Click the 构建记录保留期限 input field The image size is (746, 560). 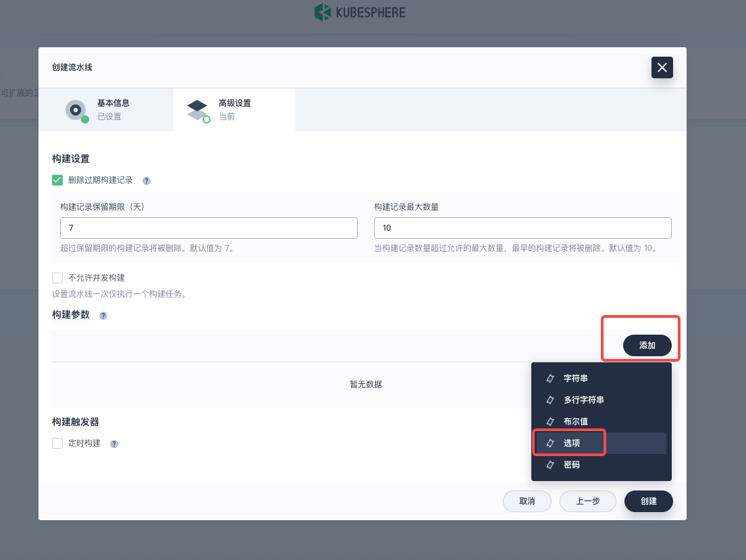click(x=209, y=228)
